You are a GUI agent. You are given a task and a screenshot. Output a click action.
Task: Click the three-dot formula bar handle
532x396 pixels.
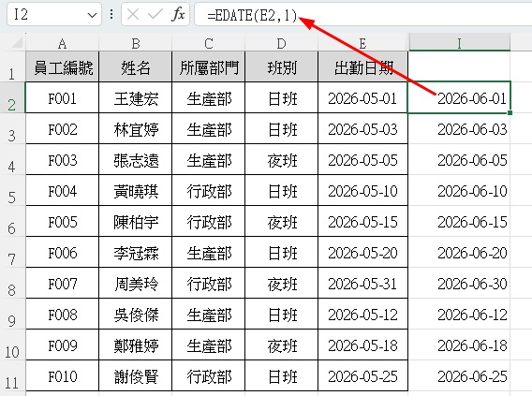coord(111,14)
